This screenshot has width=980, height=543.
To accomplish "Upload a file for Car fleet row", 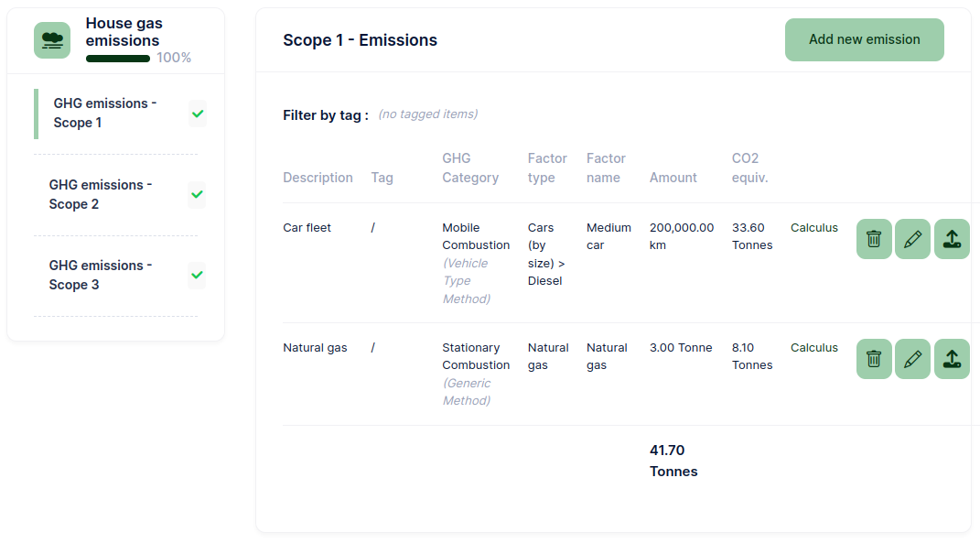I will [x=952, y=239].
